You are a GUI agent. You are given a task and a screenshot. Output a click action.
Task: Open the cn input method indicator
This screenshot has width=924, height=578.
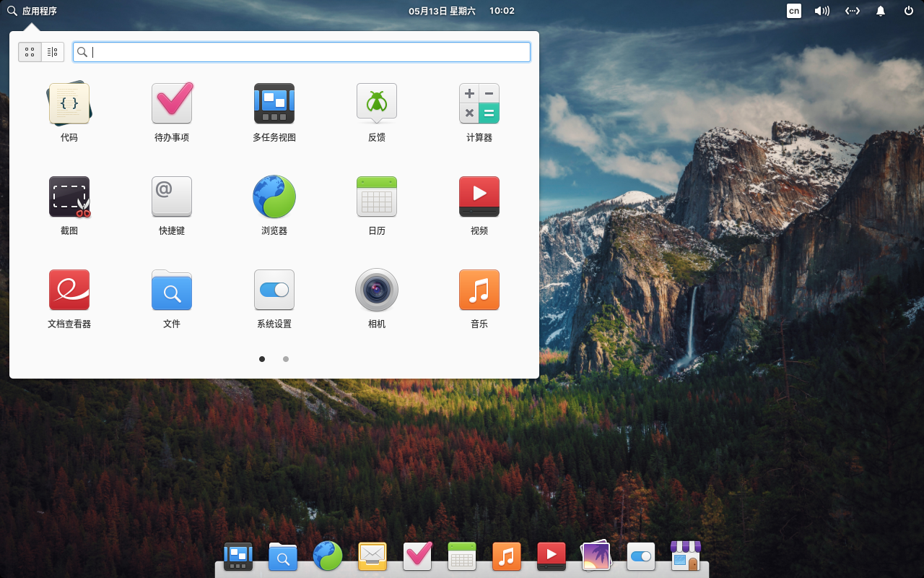(x=794, y=11)
